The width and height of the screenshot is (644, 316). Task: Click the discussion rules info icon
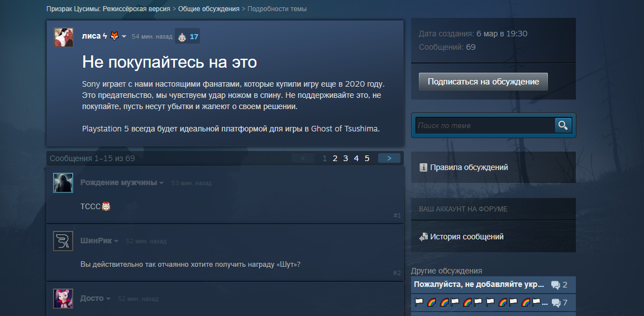pyautogui.click(x=423, y=167)
